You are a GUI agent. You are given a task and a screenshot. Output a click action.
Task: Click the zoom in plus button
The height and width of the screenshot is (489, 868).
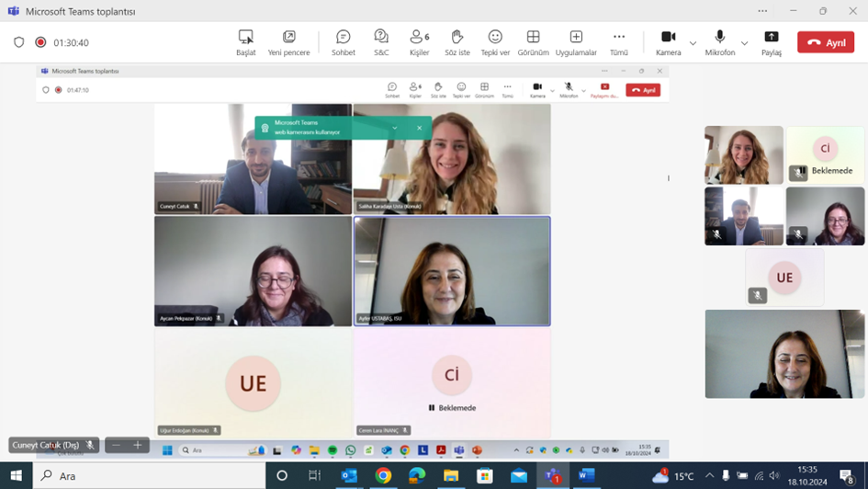click(138, 445)
